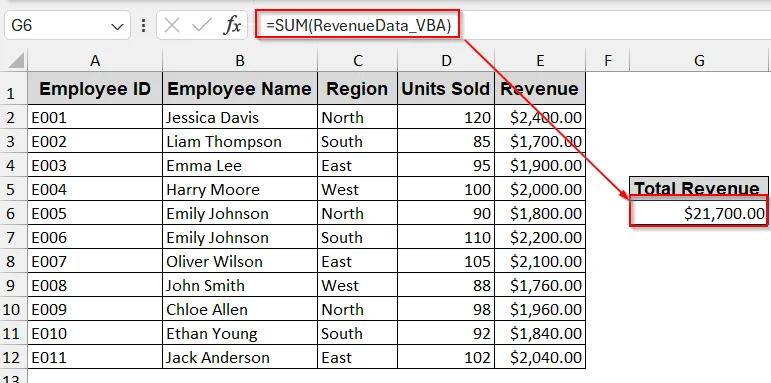Screen dimensions: 771x383
Task: Select cell containing E004
Action: tap(95, 189)
